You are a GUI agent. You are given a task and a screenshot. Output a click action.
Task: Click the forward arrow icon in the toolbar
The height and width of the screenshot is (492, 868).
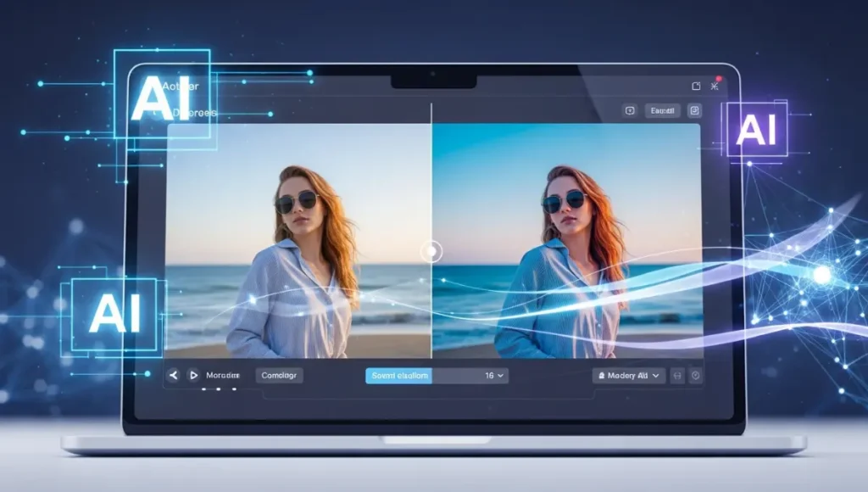193,375
